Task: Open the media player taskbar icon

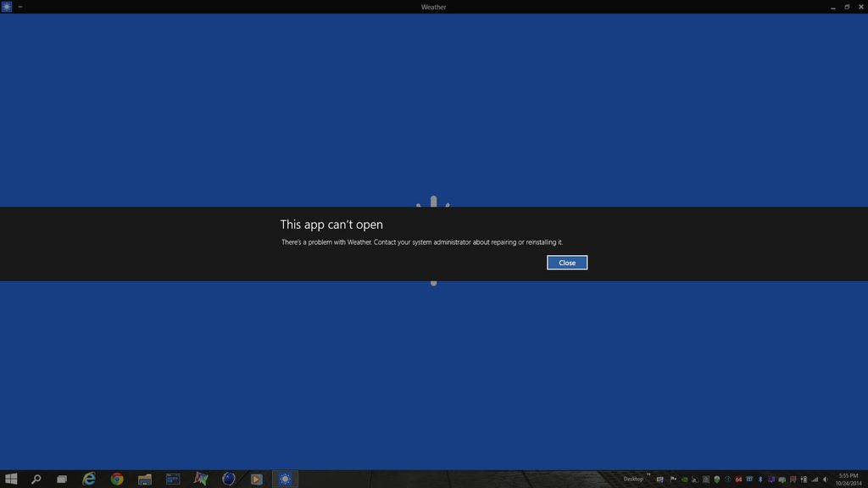Action: 256,479
